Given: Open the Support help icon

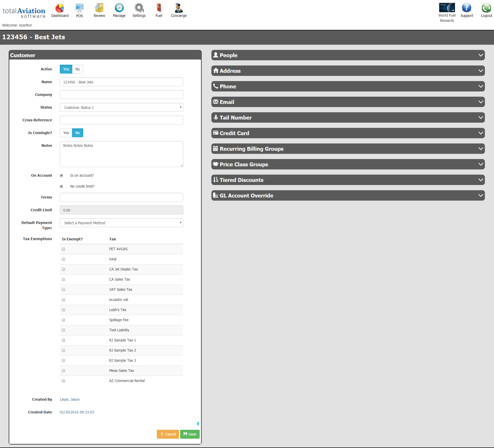Looking at the screenshot, I should click(467, 8).
